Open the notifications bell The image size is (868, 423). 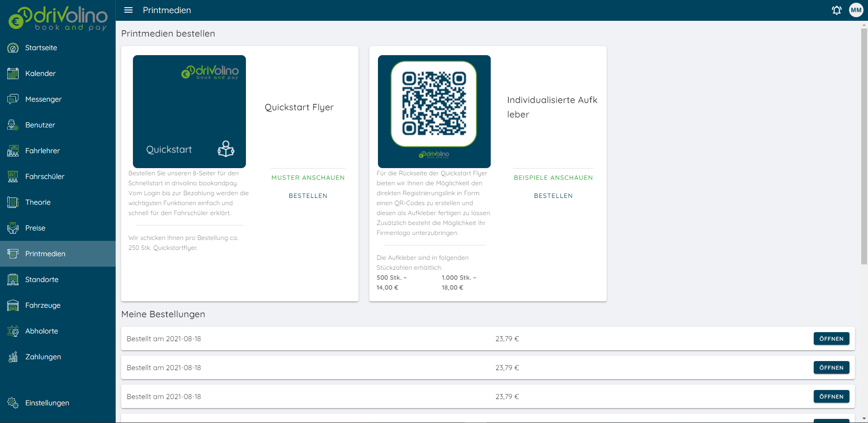[x=836, y=10]
